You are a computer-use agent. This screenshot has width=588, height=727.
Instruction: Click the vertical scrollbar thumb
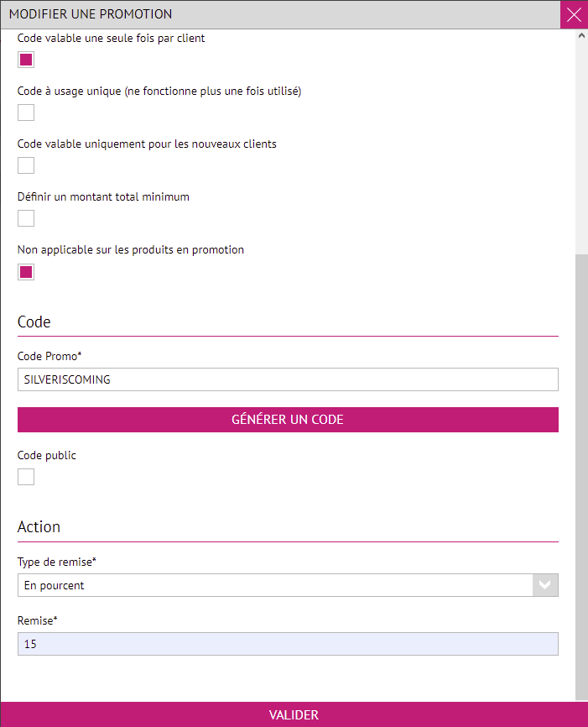(581, 470)
